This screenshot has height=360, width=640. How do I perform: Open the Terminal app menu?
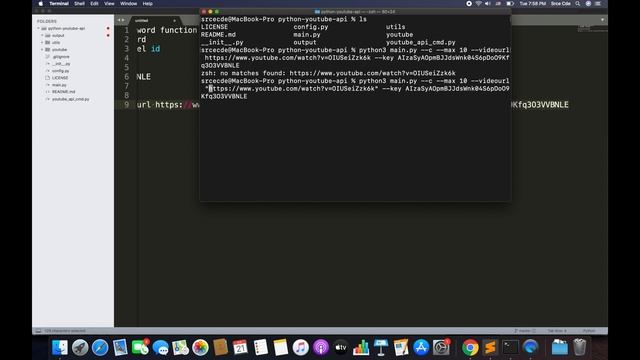coord(59,4)
